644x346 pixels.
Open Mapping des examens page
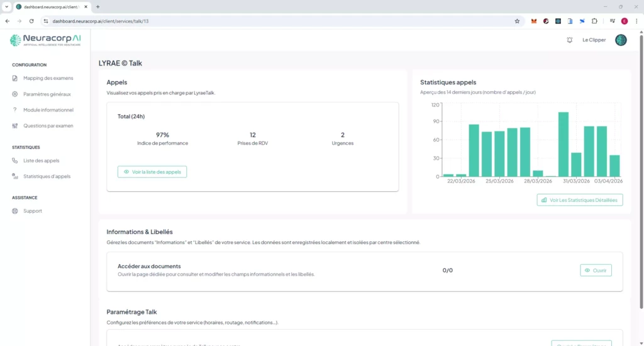[x=48, y=78]
